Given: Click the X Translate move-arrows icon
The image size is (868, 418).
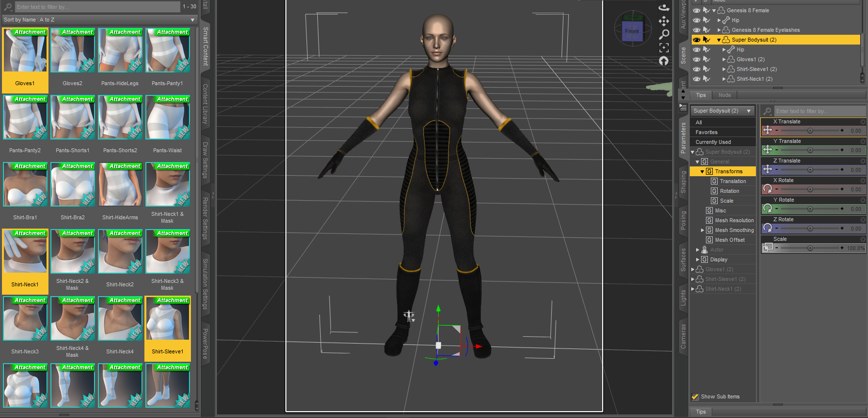Looking at the screenshot, I should [x=768, y=130].
